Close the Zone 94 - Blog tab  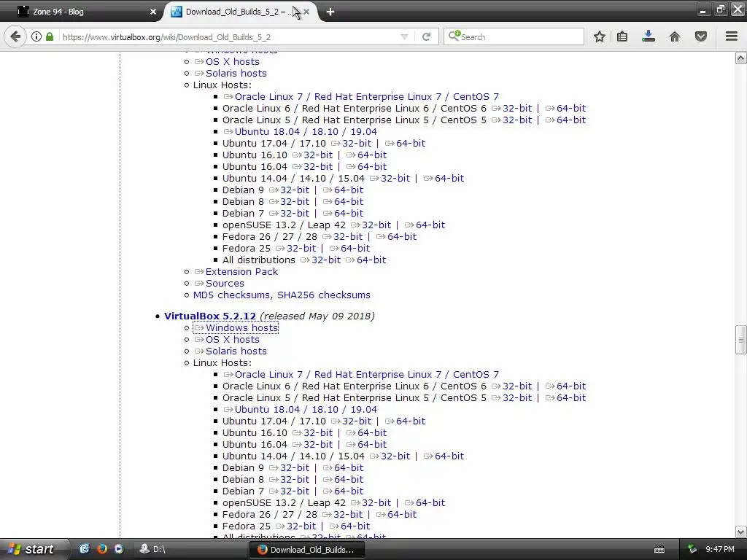coord(153,12)
